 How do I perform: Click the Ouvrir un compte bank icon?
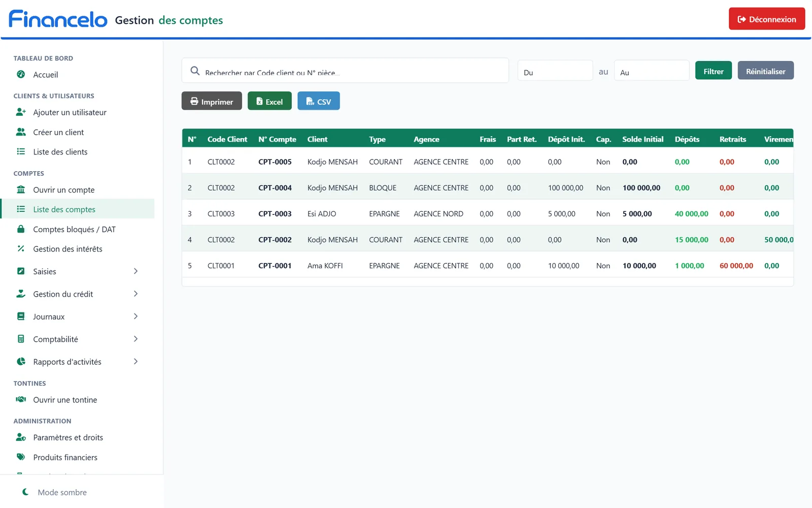tap(21, 189)
